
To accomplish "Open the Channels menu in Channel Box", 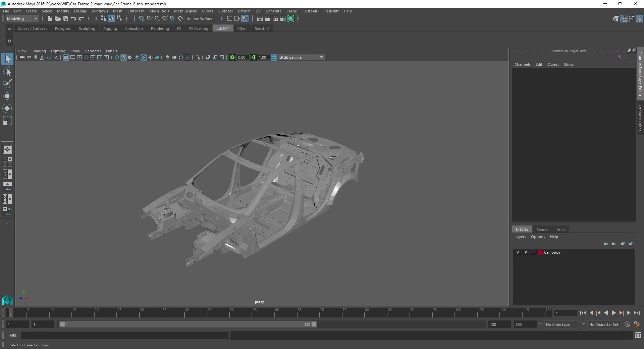I will tap(522, 64).
